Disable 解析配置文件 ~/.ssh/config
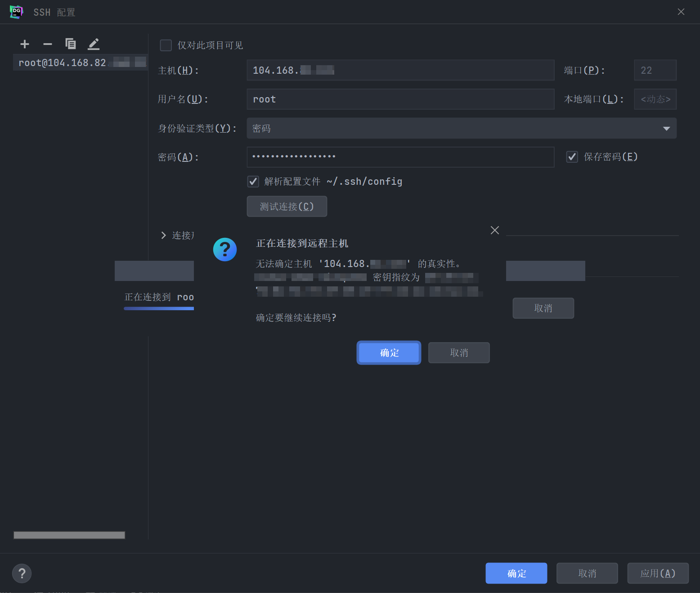 [253, 181]
